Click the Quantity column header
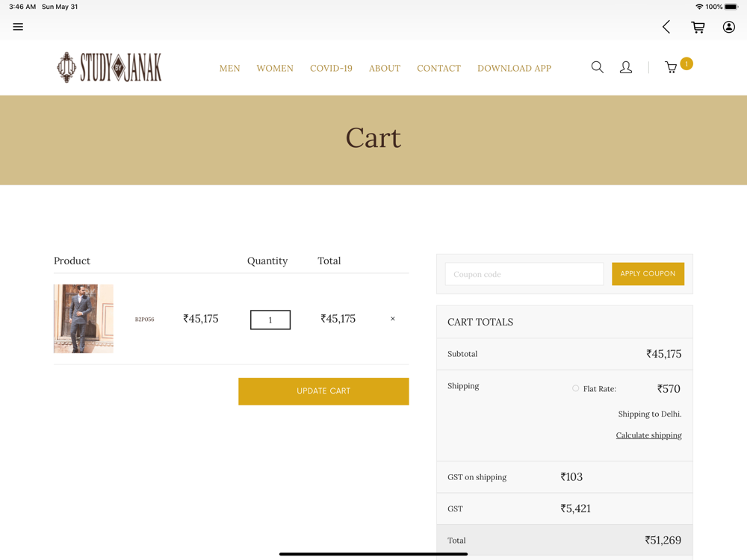Viewport: 747px width, 560px height. pyautogui.click(x=267, y=261)
